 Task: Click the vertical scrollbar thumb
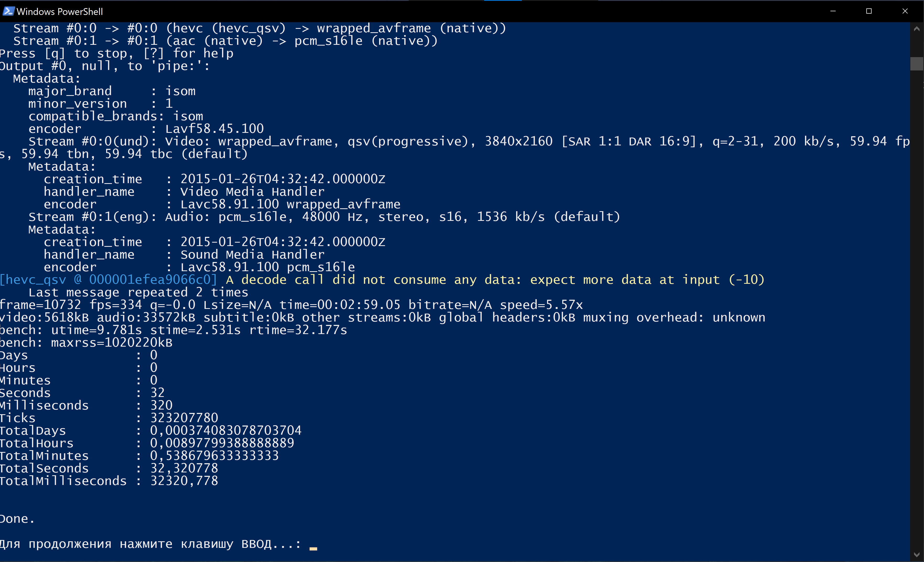916,63
